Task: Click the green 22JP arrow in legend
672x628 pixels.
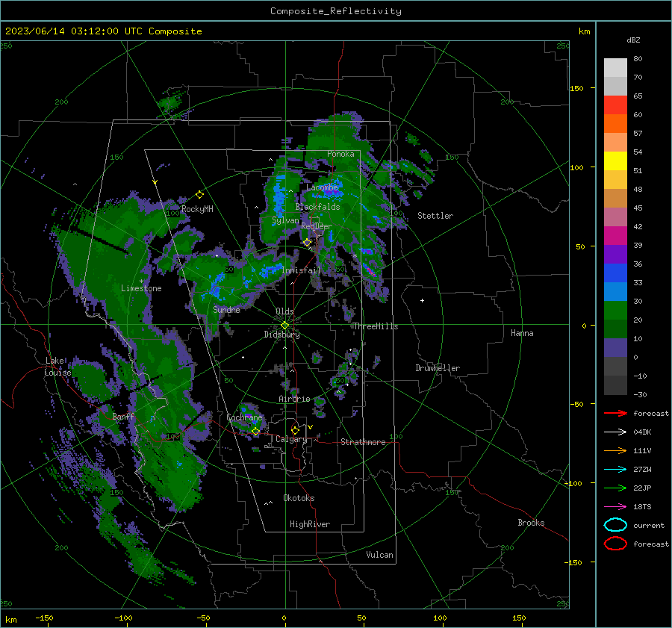Action: [x=615, y=488]
